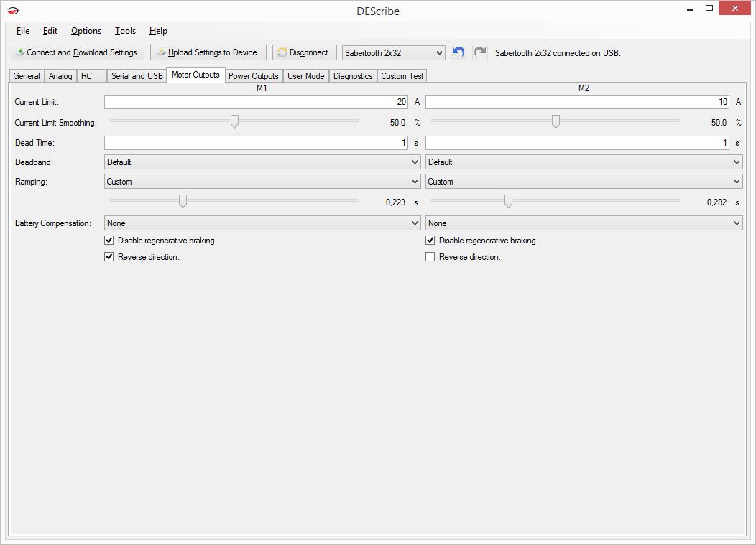Image resolution: width=756 pixels, height=545 pixels.
Task: Enable M2 Reverse direction checkbox
Action: pos(430,257)
